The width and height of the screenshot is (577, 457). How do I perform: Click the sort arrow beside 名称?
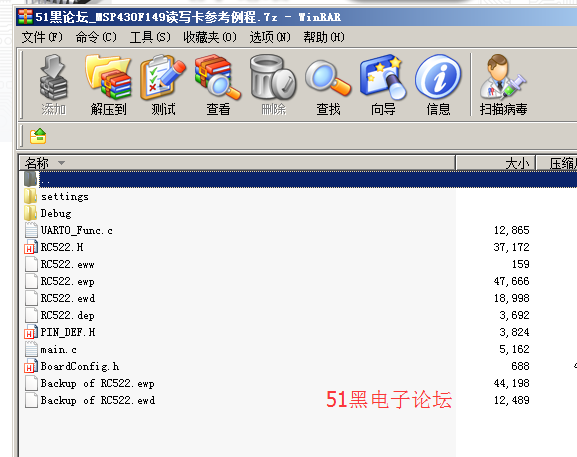61,163
